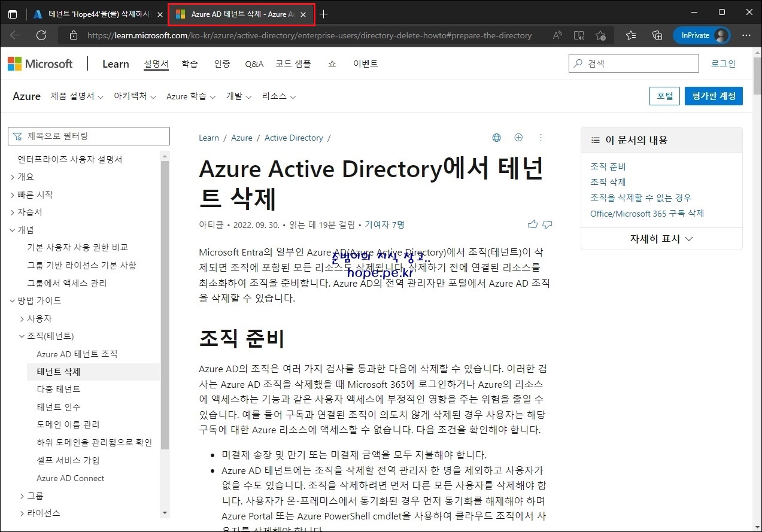Click the 포털 button

tap(664, 96)
